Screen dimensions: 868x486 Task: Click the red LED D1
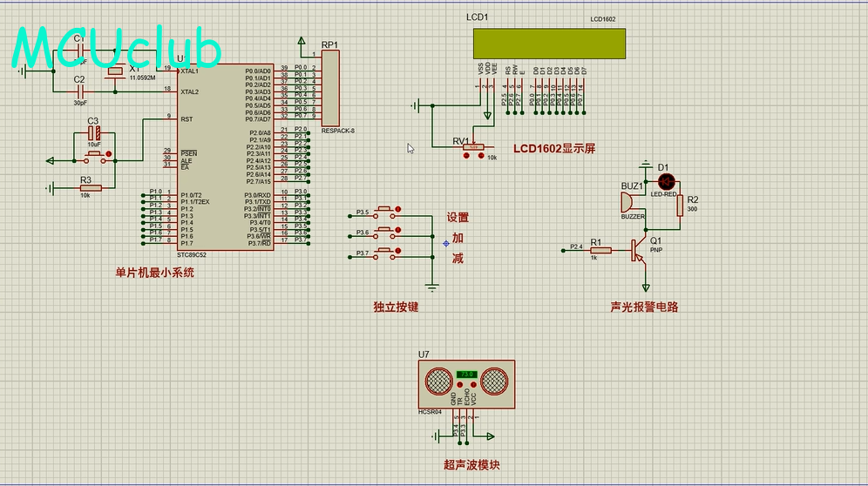[x=667, y=181]
